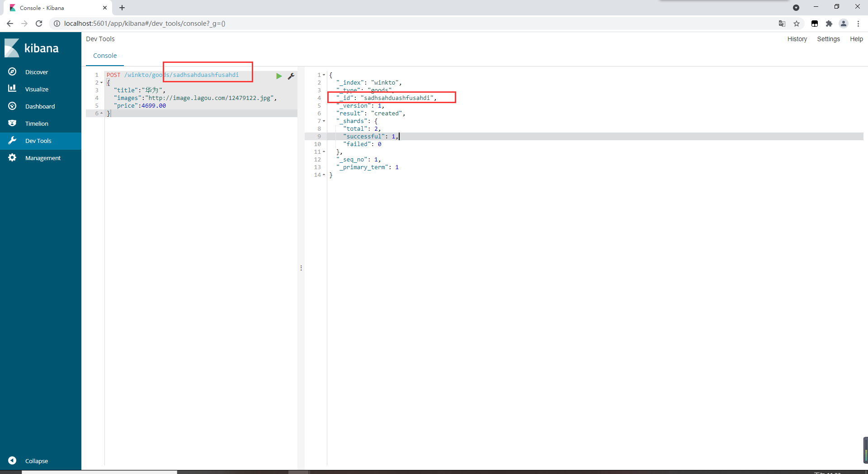Toggle fold arrow at response line 11
868x474 pixels.
coord(324,152)
